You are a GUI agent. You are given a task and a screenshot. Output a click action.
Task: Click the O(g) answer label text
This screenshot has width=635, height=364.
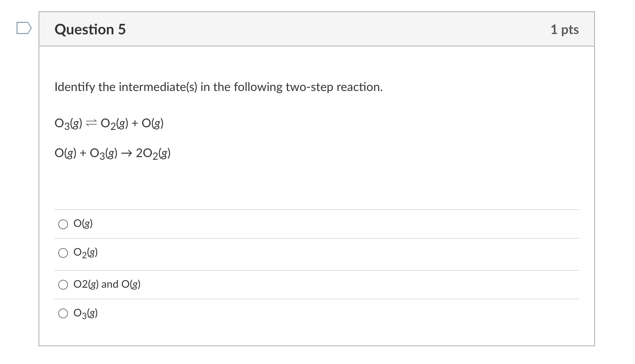click(x=83, y=224)
